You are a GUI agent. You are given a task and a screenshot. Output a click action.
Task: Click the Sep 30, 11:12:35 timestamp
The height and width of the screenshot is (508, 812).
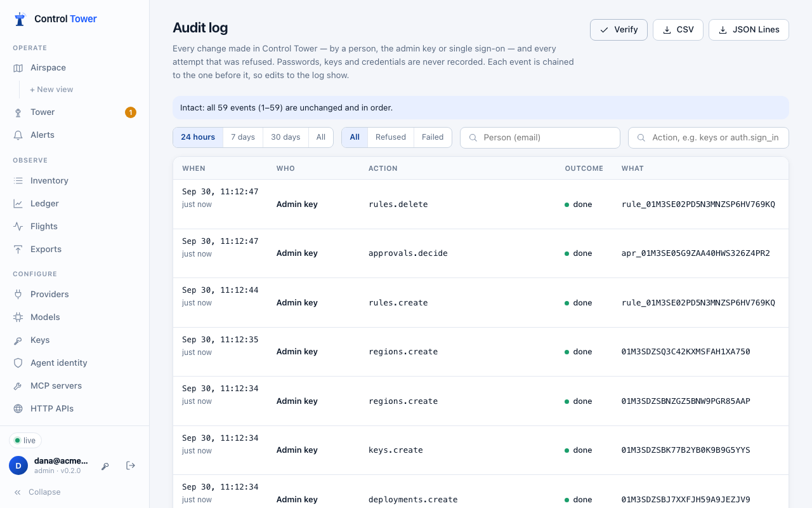tap(220, 340)
